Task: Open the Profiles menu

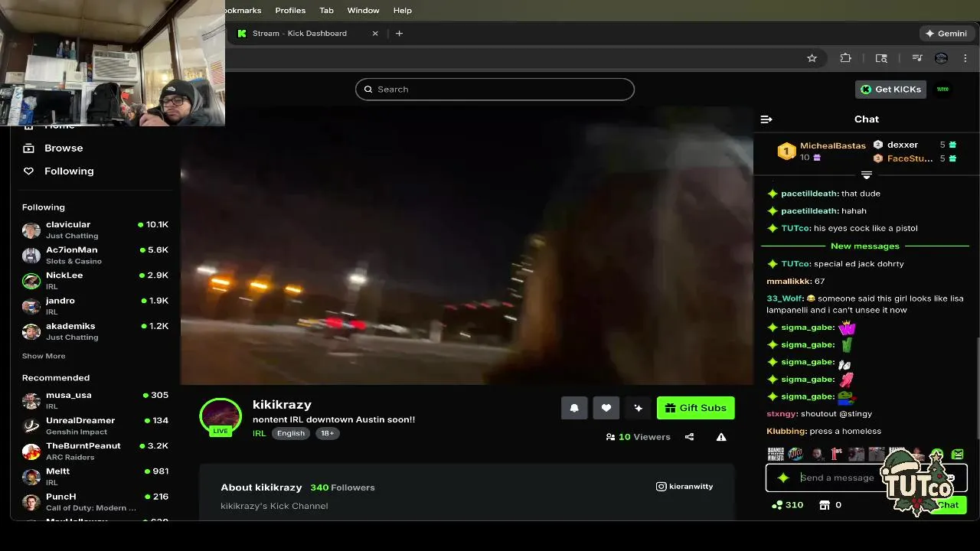Action: [290, 11]
